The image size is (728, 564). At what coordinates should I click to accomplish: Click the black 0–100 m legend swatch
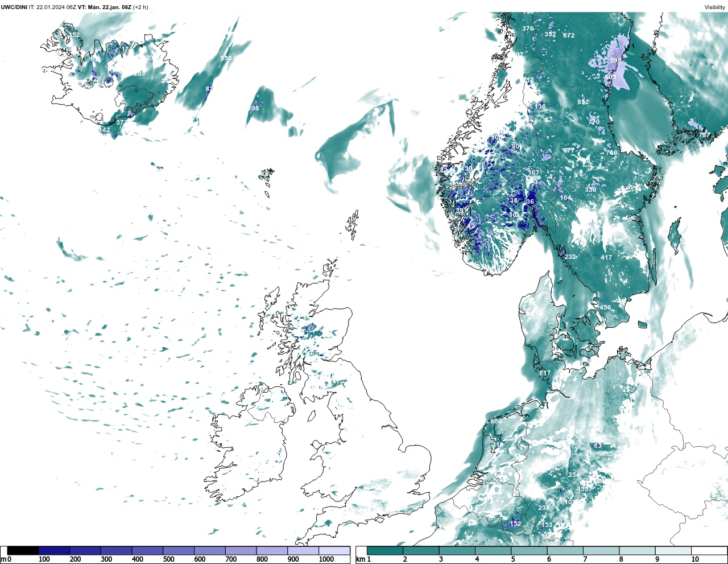(x=23, y=551)
